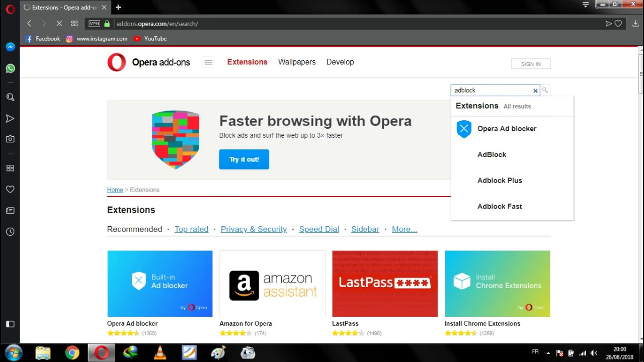Open the Speed Dial category link
This screenshot has width=644, height=362.
319,229
